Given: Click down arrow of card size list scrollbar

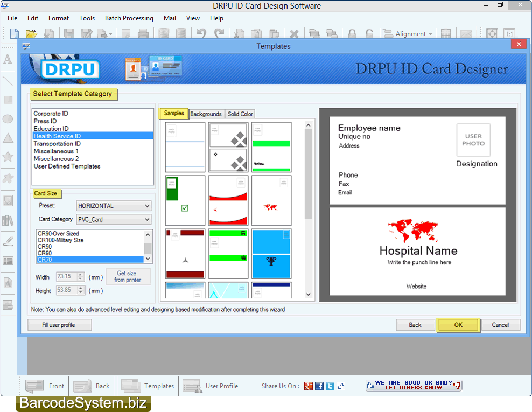Looking at the screenshot, I should 148,259.
